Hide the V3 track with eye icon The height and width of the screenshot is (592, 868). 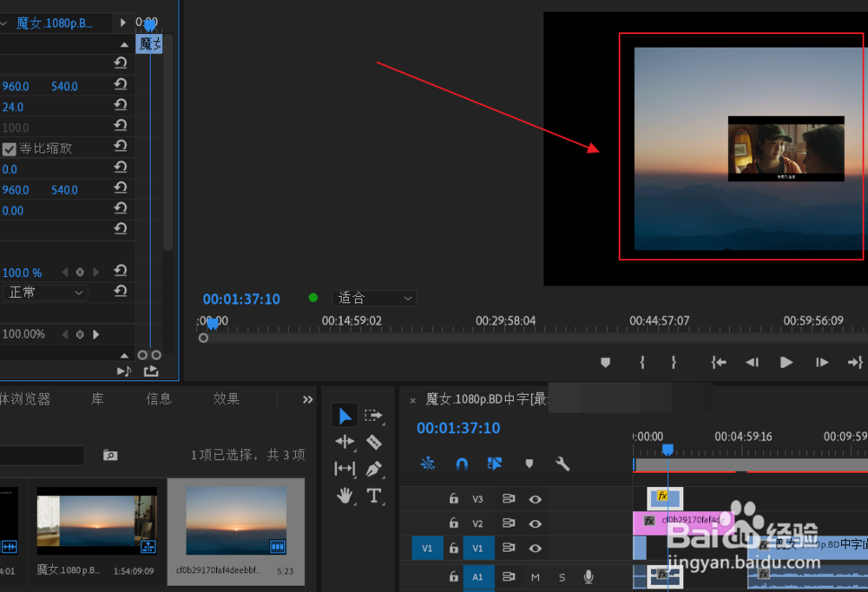tap(535, 499)
